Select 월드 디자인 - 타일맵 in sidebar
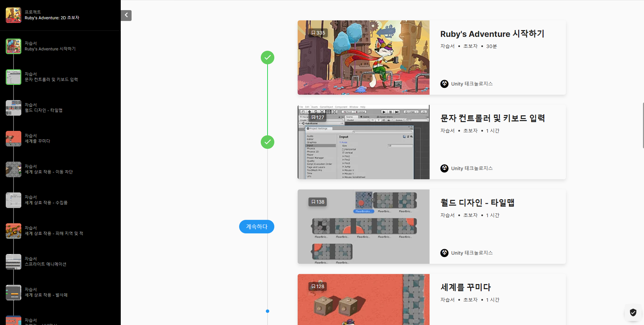The image size is (644, 325). pyautogui.click(x=43, y=110)
